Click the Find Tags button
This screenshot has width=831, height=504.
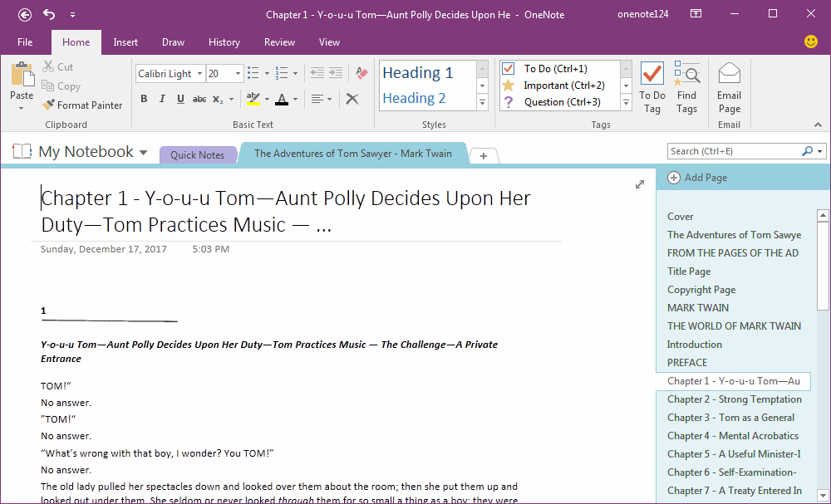coord(687,88)
